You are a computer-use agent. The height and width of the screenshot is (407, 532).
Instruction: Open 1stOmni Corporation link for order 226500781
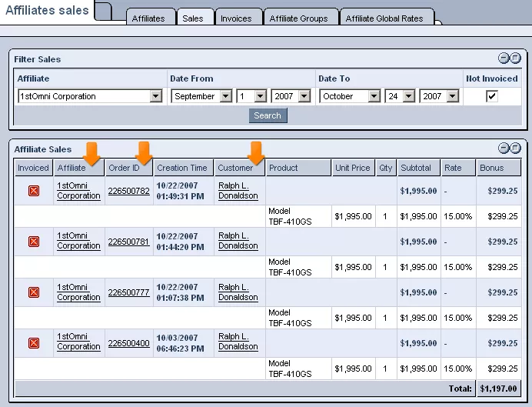78,241
